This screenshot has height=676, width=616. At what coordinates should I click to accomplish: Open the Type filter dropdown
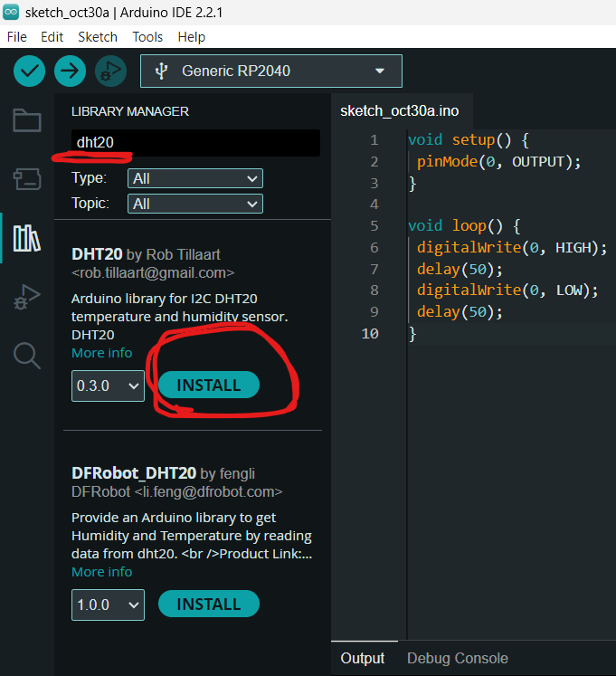[x=194, y=178]
